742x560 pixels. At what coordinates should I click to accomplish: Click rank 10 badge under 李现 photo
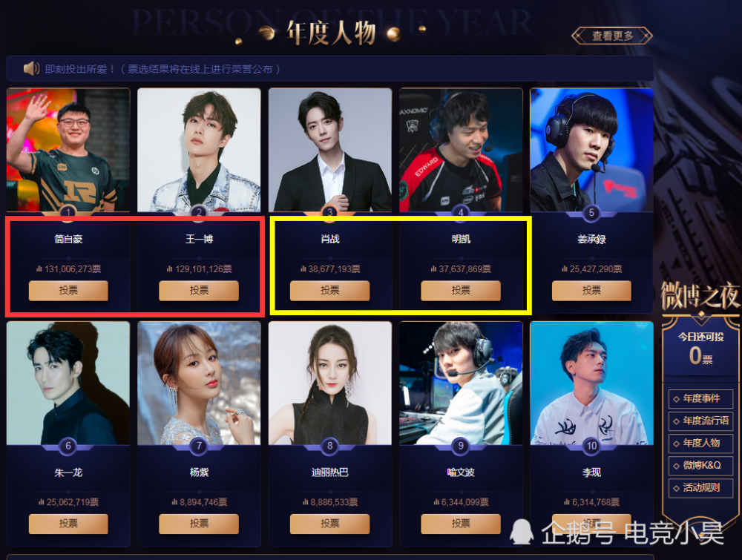pyautogui.click(x=591, y=446)
